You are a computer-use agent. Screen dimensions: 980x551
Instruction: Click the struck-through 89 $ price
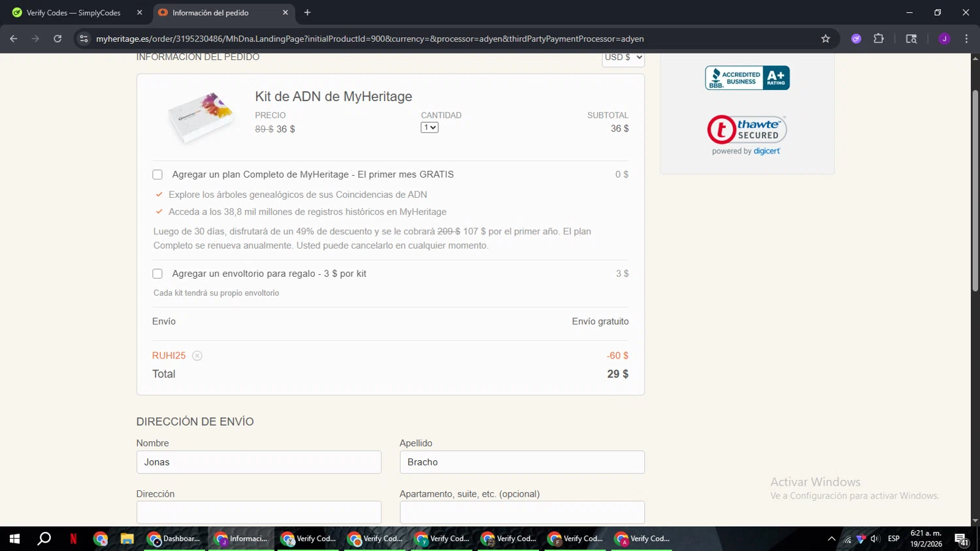pyautogui.click(x=264, y=129)
